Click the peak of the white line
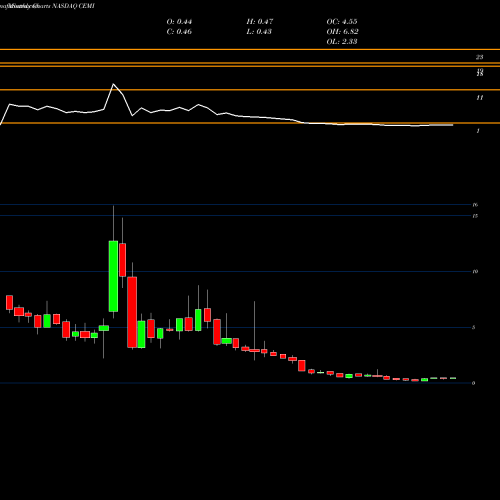This screenshot has height=500, width=500. (113, 84)
